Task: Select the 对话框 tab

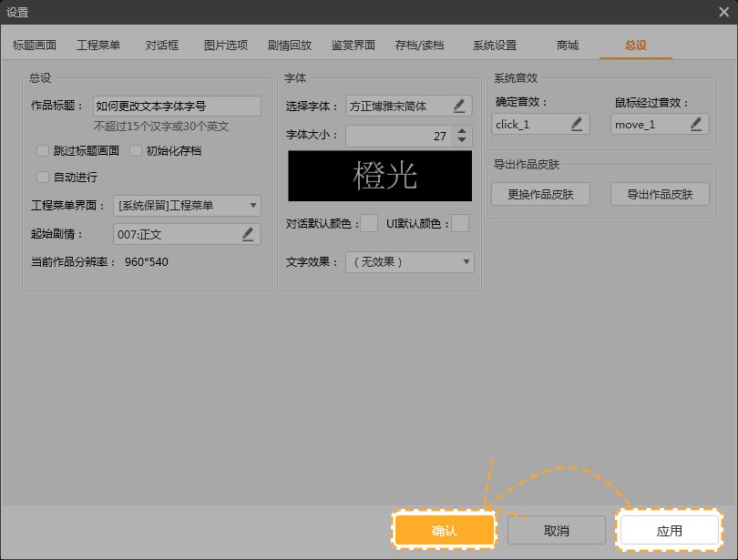Action: pyautogui.click(x=162, y=45)
